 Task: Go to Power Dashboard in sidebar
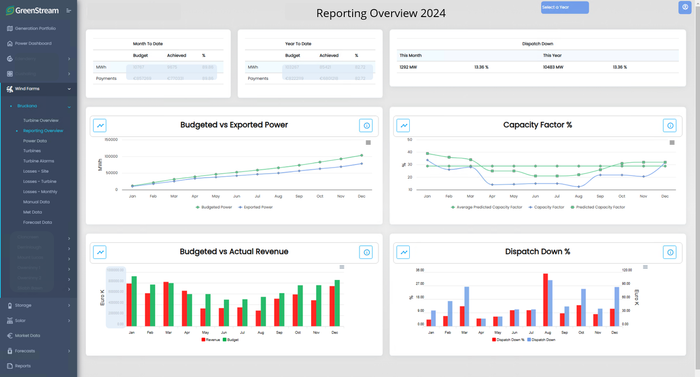point(33,43)
